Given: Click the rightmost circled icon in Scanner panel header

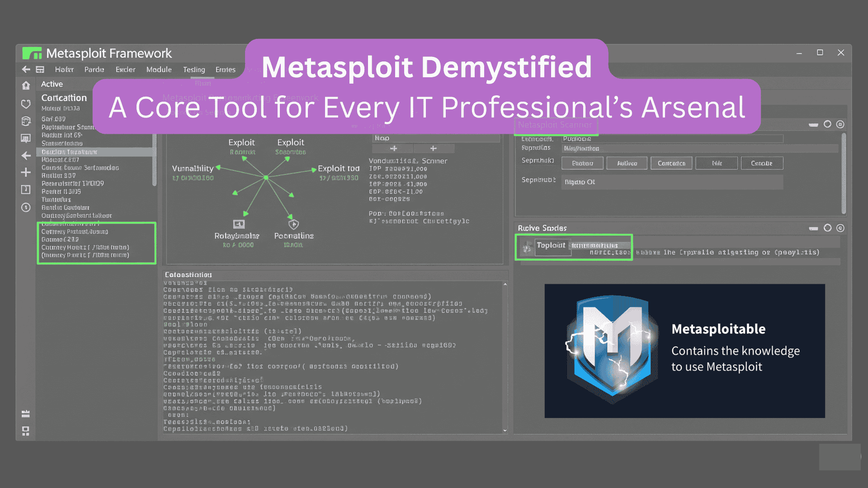Looking at the screenshot, I should (840, 124).
